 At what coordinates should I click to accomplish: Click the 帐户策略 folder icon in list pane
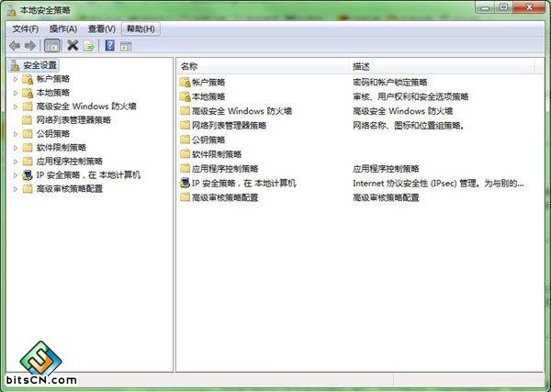[185, 83]
